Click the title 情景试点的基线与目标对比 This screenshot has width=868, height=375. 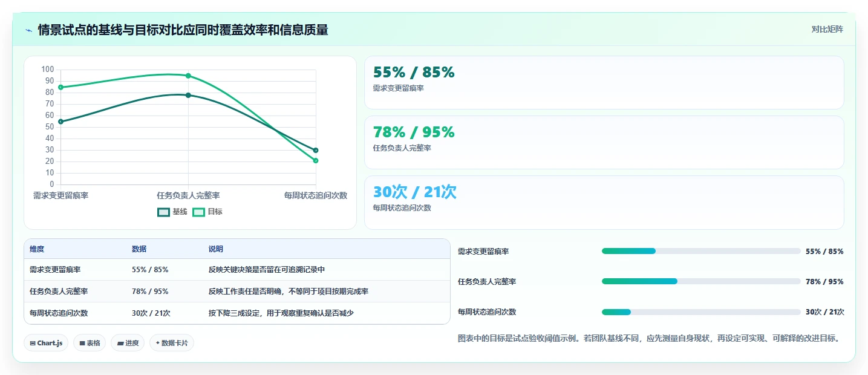tap(183, 30)
